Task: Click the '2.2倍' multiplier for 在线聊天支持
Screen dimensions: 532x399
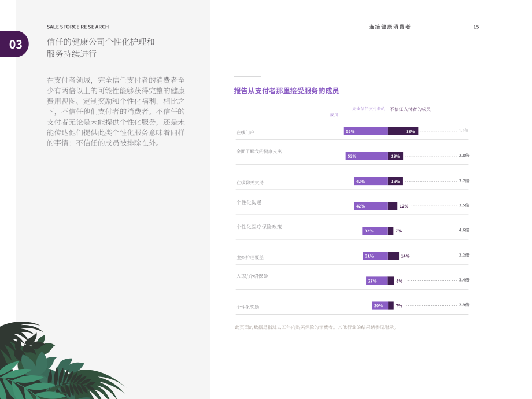Action: point(464,180)
